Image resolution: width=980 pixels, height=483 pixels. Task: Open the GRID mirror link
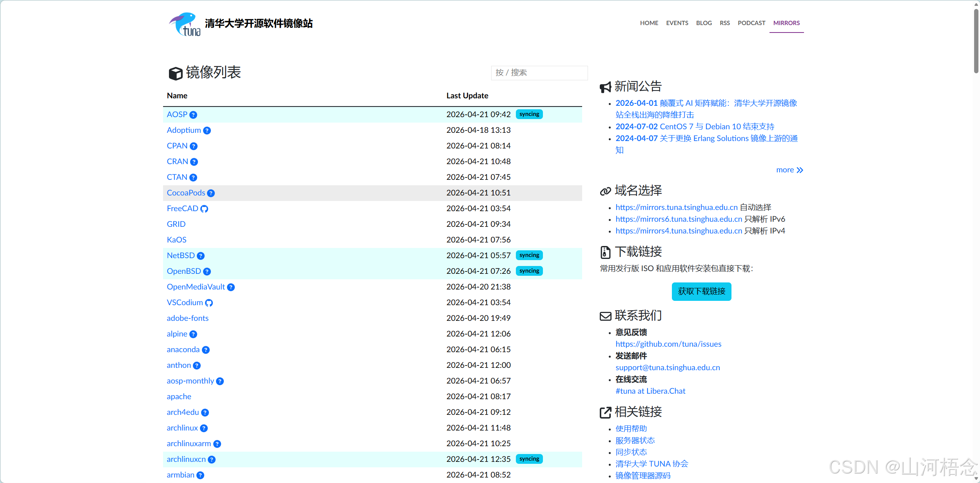(x=176, y=224)
